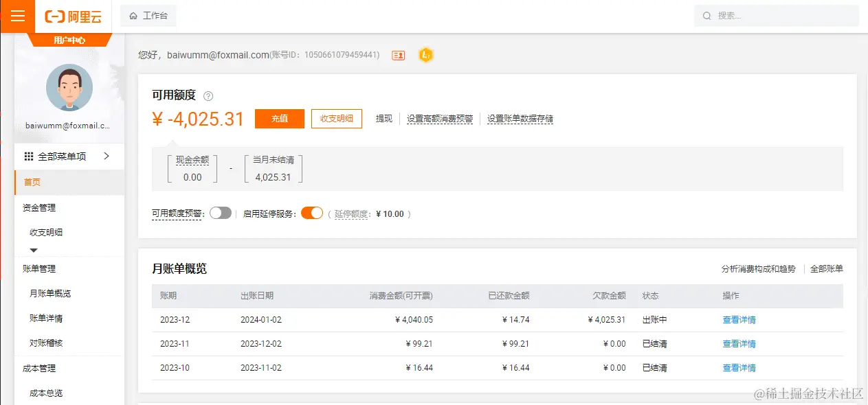Click the 提现 link
The height and width of the screenshot is (405, 868).
coord(384,119)
